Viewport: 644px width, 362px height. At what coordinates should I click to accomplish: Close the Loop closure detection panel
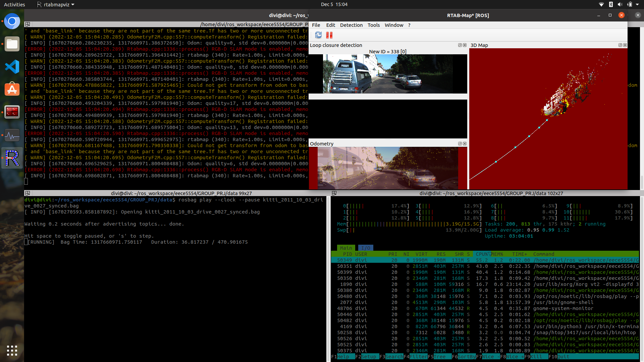(465, 45)
